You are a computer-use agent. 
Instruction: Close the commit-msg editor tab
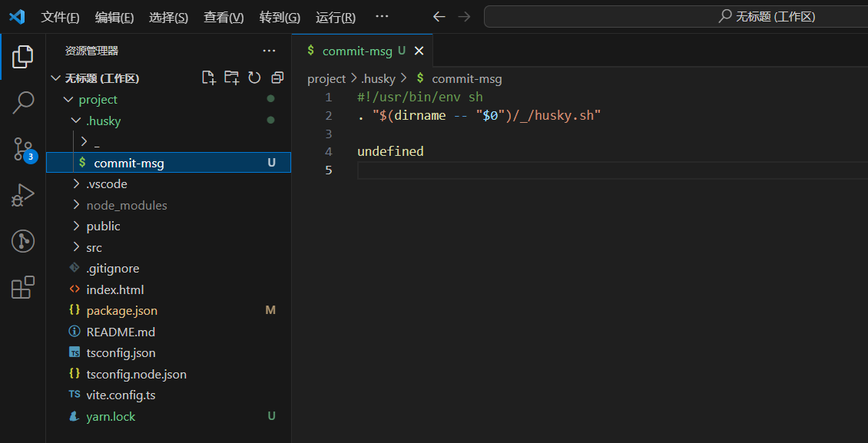[x=419, y=51]
